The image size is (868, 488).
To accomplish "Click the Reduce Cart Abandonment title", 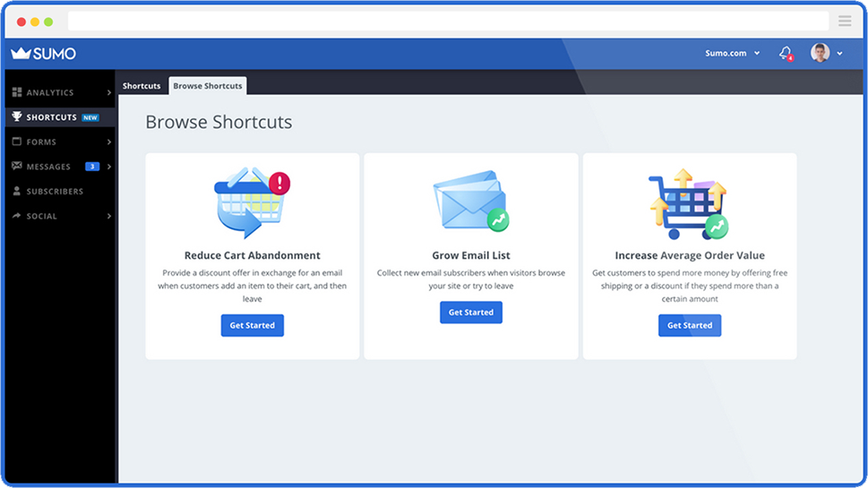I will pos(253,255).
